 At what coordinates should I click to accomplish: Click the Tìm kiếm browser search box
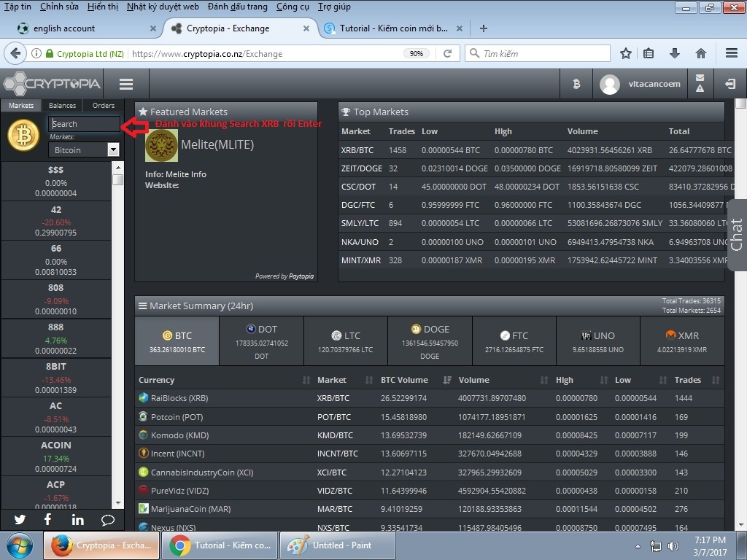(x=538, y=53)
